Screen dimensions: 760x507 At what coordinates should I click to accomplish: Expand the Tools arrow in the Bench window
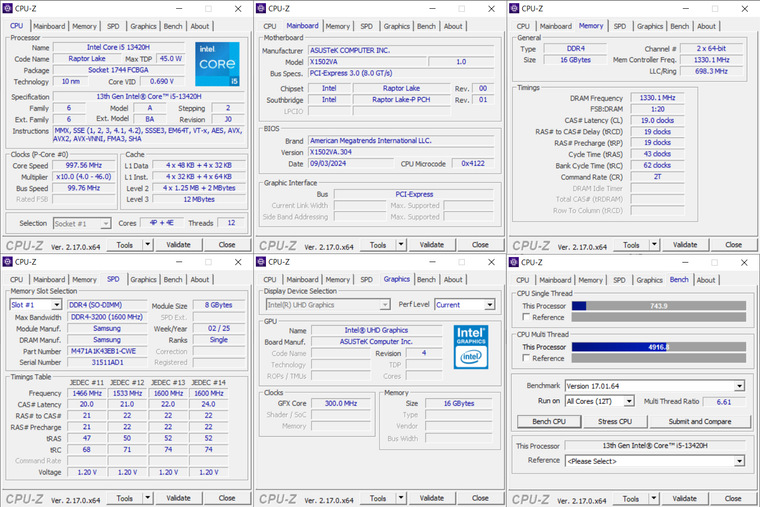pos(654,498)
